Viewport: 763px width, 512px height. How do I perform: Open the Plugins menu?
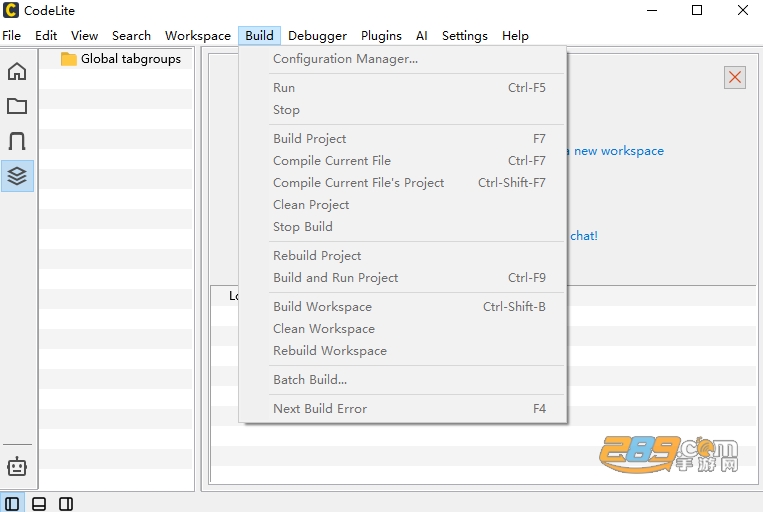[x=381, y=36]
